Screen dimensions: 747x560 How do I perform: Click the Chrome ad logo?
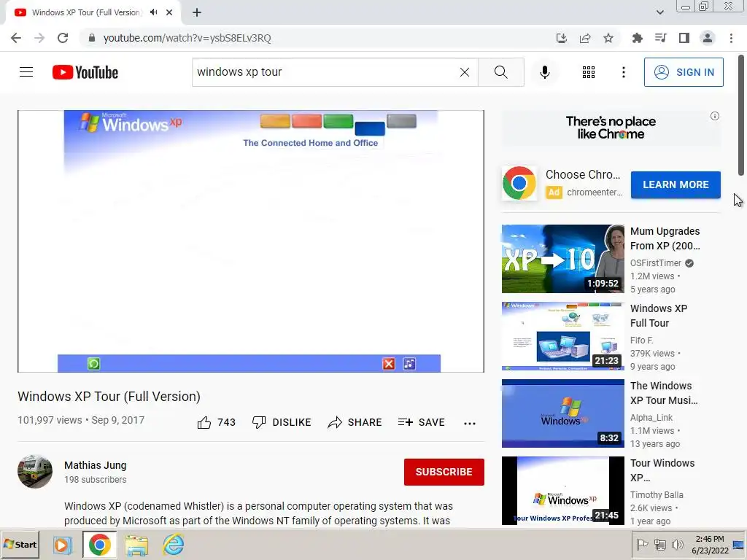519,183
